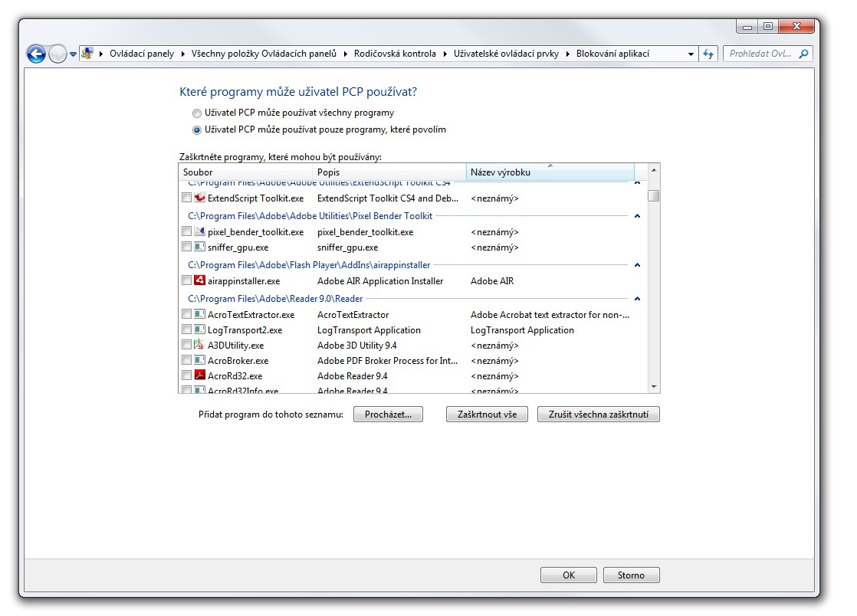Open recent pages dropdown next to nav arrows
The image size is (857, 616).
(74, 54)
